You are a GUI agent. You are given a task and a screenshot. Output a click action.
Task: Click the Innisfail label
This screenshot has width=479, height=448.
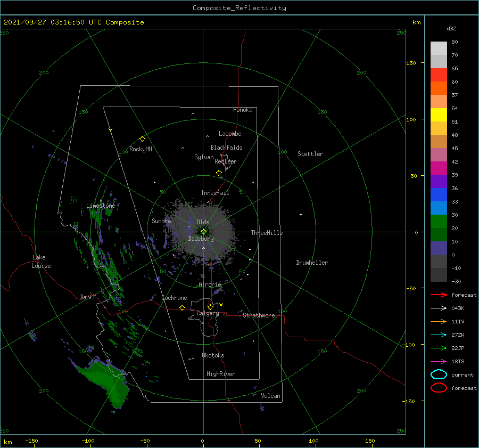coord(215,193)
